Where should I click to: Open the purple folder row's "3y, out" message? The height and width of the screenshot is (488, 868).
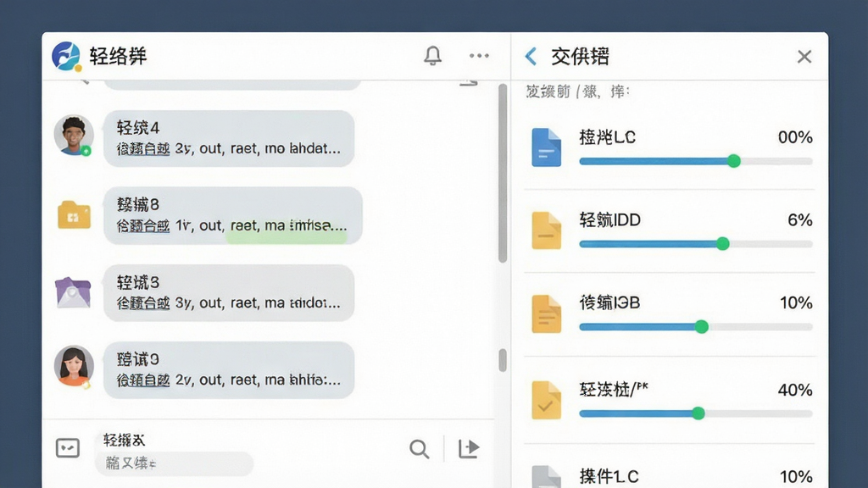[x=229, y=292]
